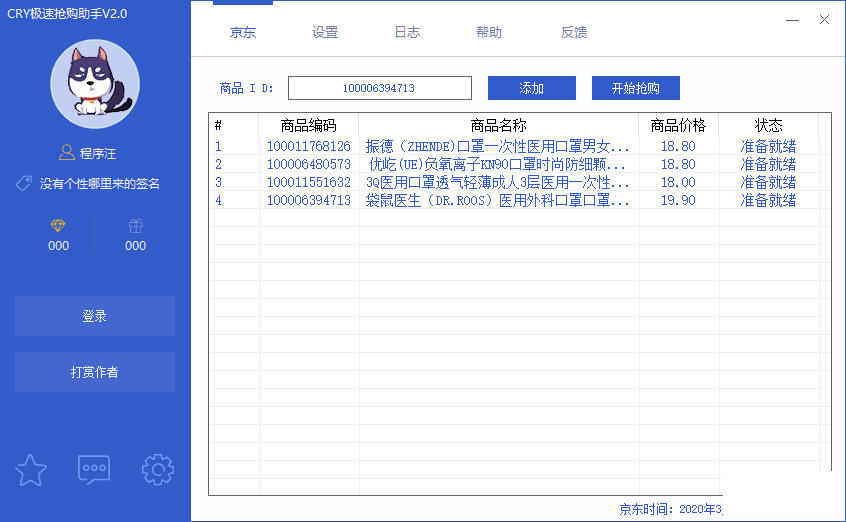Click the 袋鼠医生(DR.ROOS) product name
The height and width of the screenshot is (522, 846).
(x=497, y=200)
